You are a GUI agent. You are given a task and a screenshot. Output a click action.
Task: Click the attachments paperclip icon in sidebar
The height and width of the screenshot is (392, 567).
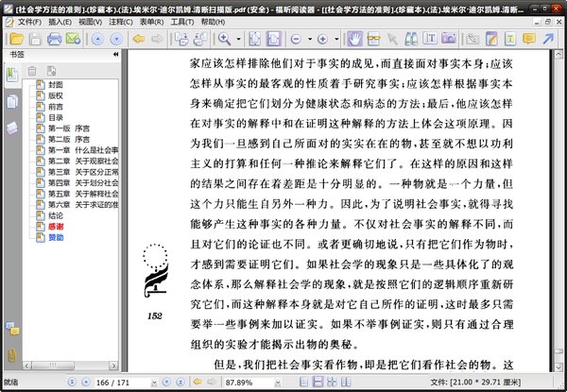point(11,355)
